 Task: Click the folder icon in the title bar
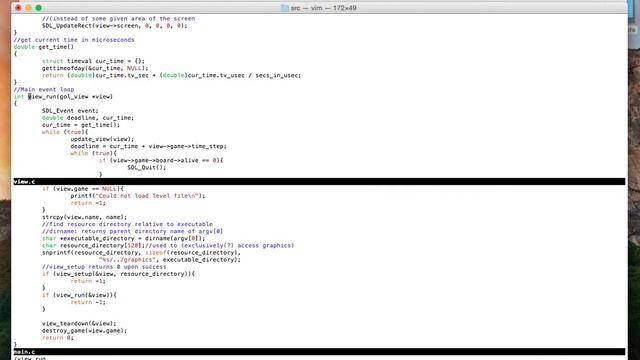284,8
